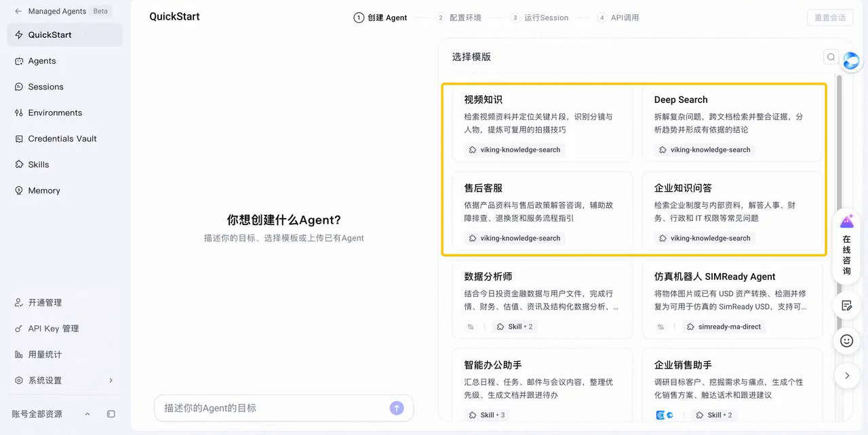868x435 pixels.
Task: Open API Key 管理
Action: point(65,329)
